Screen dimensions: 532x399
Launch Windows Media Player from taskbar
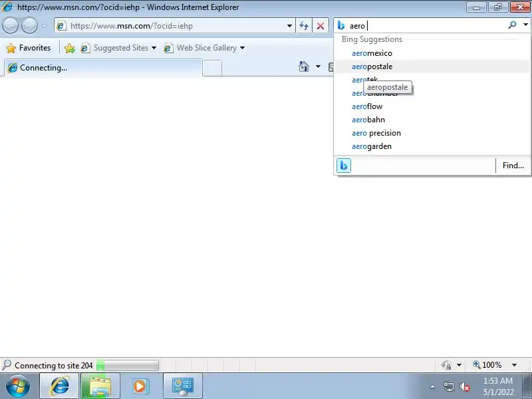140,386
